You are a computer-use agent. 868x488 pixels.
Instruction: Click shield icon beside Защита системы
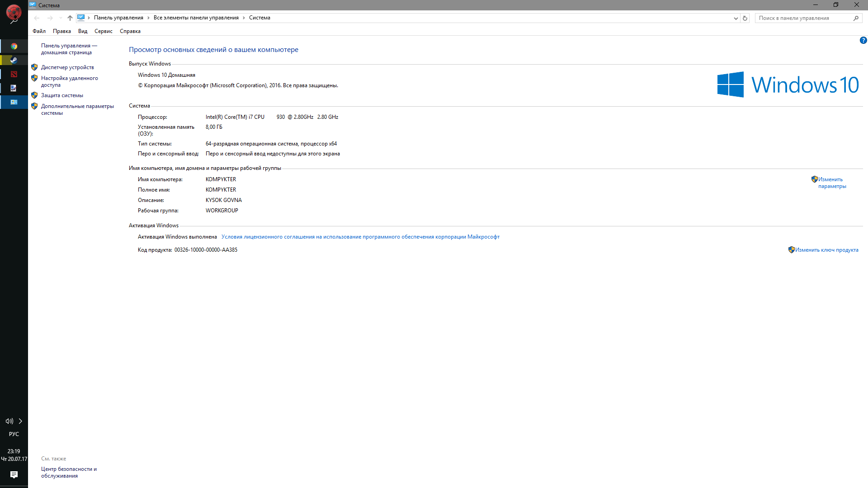tap(34, 95)
